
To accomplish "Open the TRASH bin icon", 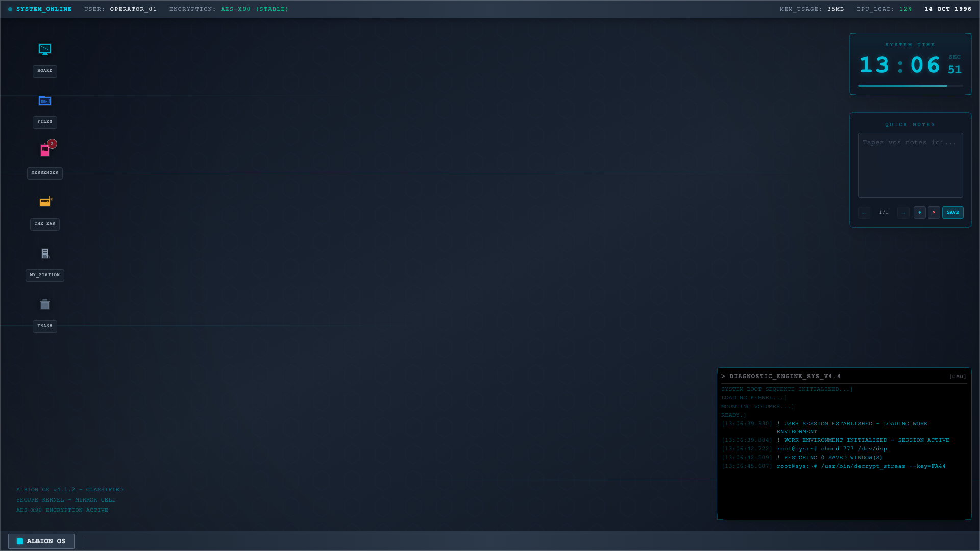I will pos(45,305).
